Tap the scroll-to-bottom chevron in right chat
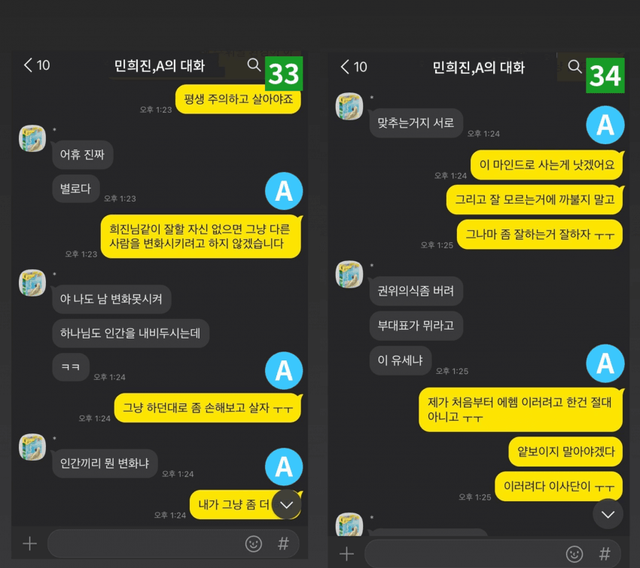 pos(608,514)
